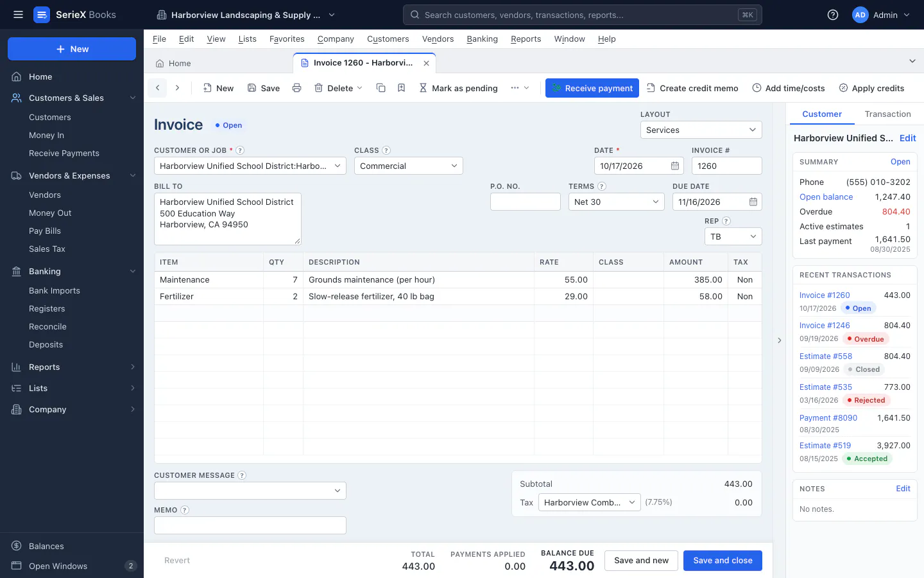Viewport: 924px width, 578px height.
Task: Click the Receive payment button
Action: click(x=592, y=88)
